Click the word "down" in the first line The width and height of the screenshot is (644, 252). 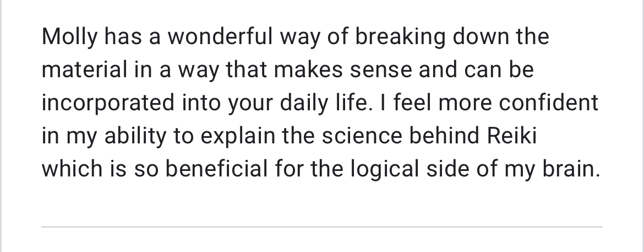pos(481,37)
